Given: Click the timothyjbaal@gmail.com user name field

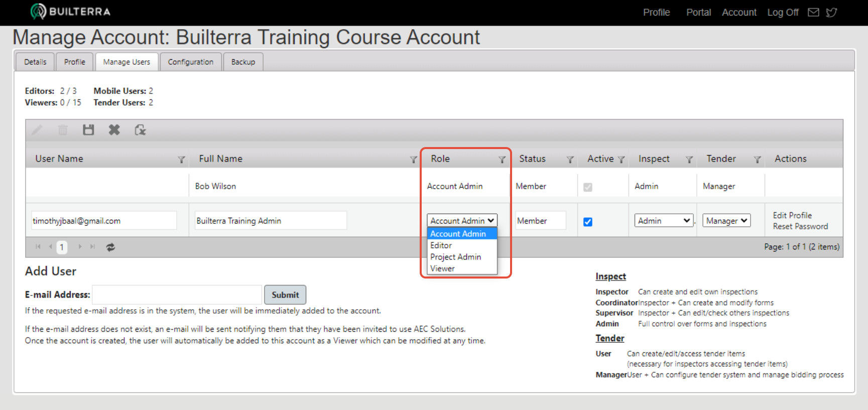Looking at the screenshot, I should pos(104,220).
